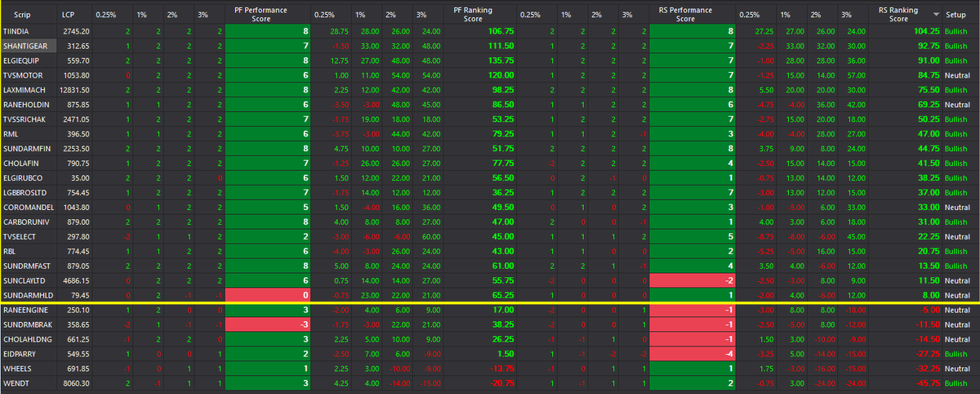Image resolution: width=980 pixels, height=394 pixels.
Task: Click the RS Ranking Score -45.75
Action: 927,384
